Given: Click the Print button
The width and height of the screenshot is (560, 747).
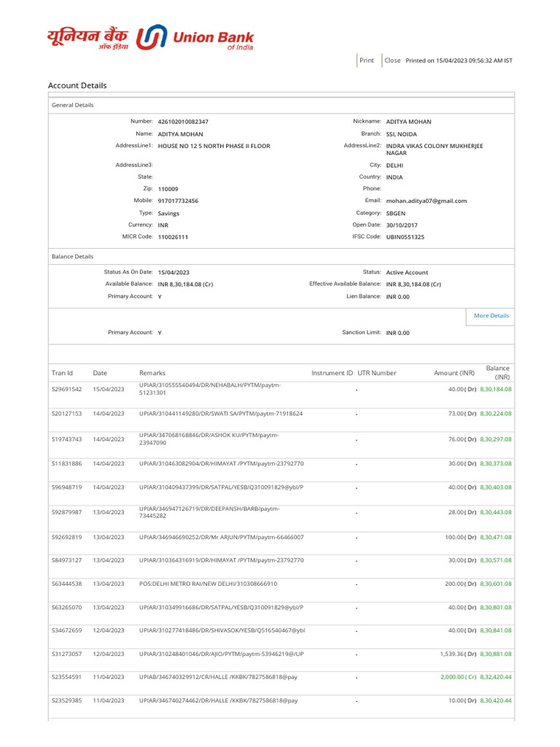Looking at the screenshot, I should pyautogui.click(x=367, y=61).
